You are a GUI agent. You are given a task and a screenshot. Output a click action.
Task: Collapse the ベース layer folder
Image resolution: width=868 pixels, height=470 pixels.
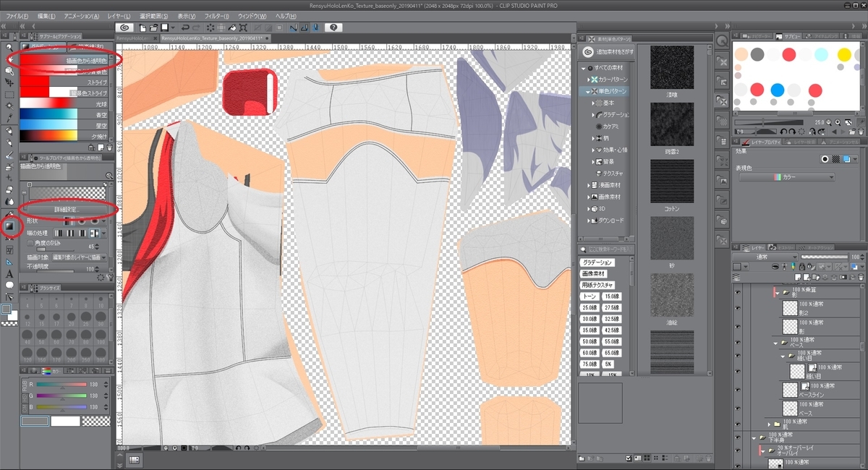777,343
